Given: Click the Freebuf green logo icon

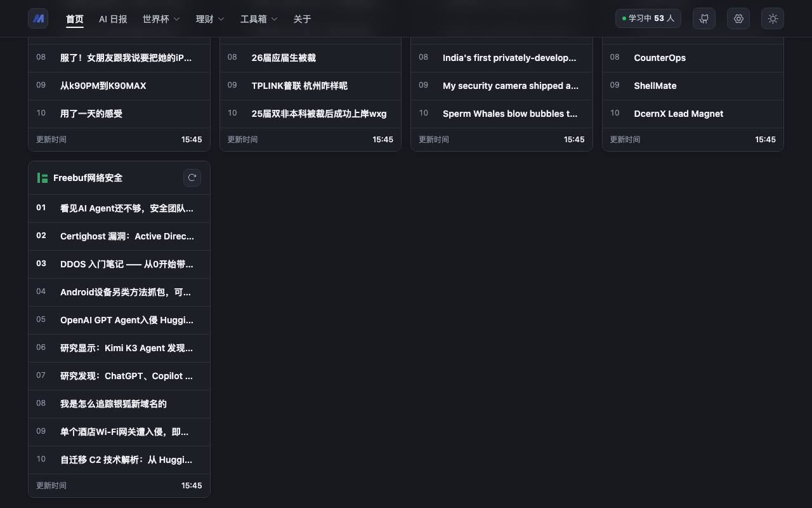Looking at the screenshot, I should click(43, 178).
